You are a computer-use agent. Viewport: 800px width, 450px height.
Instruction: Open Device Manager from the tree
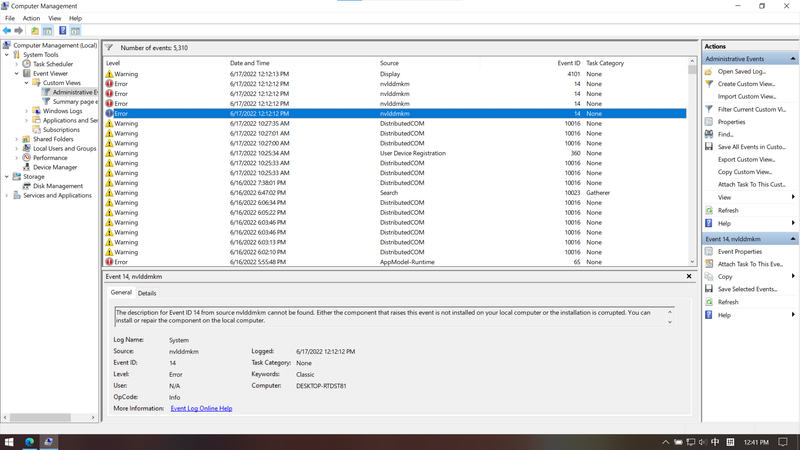pos(55,167)
